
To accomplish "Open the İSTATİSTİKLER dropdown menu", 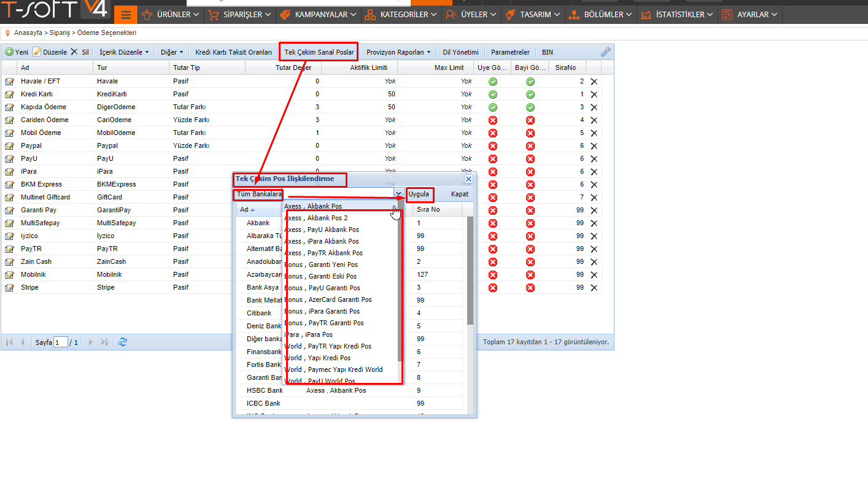I will point(678,15).
